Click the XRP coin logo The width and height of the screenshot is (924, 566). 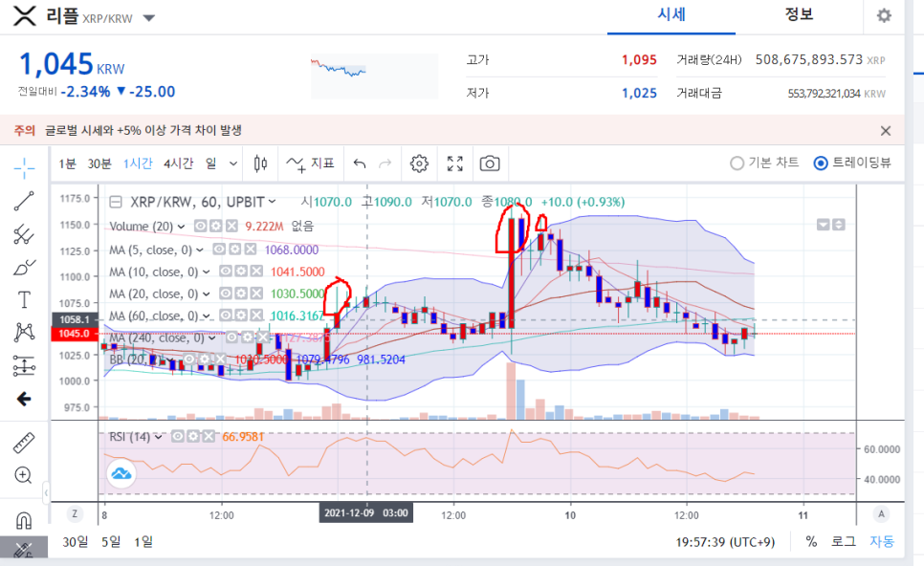[25, 15]
